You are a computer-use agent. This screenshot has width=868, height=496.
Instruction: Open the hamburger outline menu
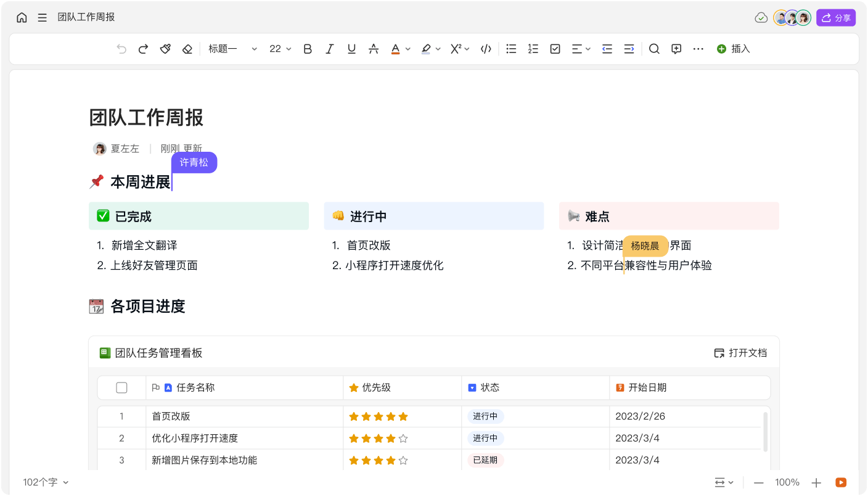click(42, 17)
